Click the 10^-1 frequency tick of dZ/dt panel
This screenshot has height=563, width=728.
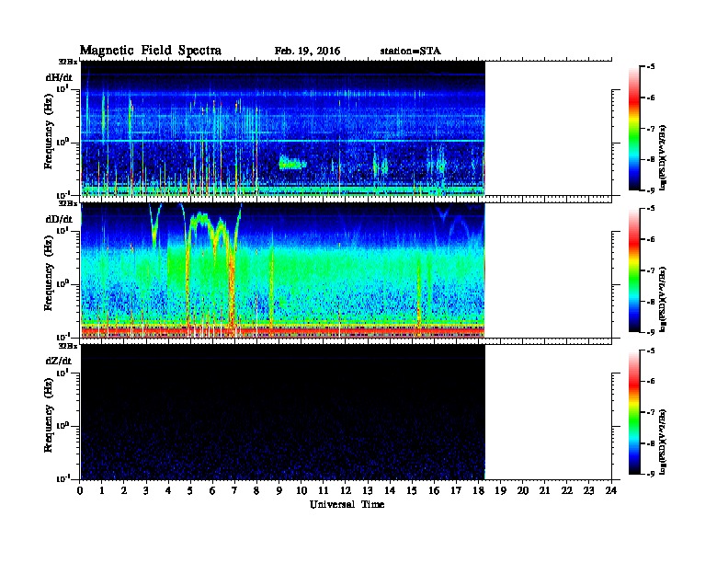63,478
